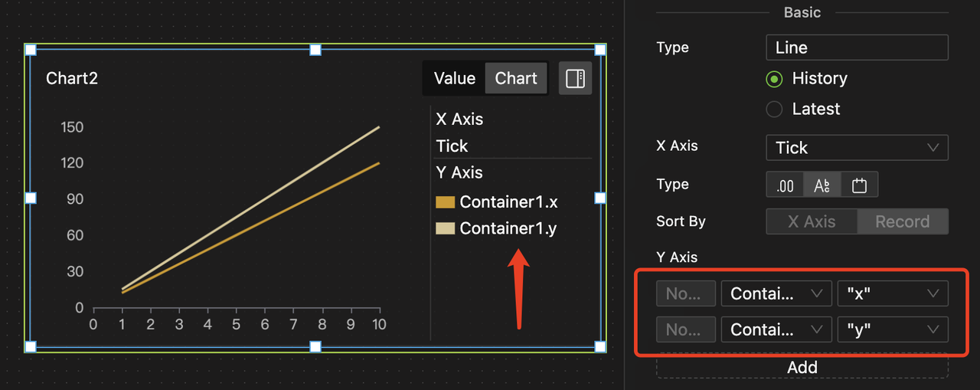Select the text Abc axis type
Screen dimensions: 980x390
[822, 185]
